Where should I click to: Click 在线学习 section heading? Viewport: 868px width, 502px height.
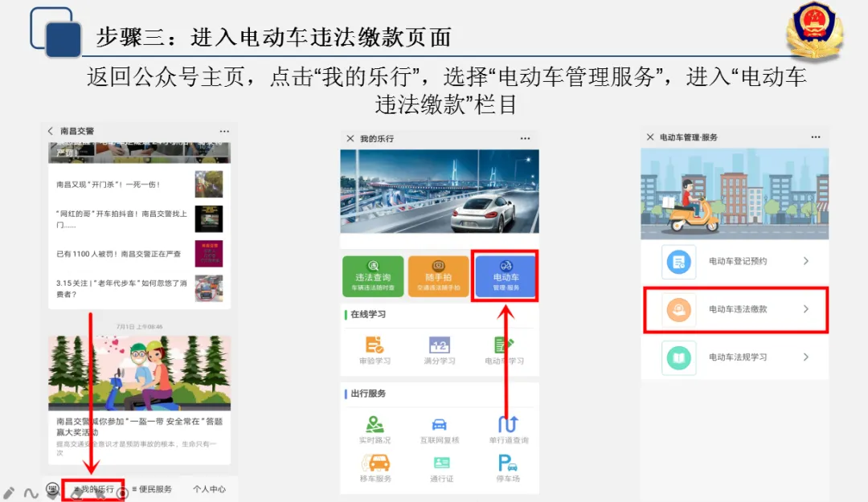coord(368,314)
